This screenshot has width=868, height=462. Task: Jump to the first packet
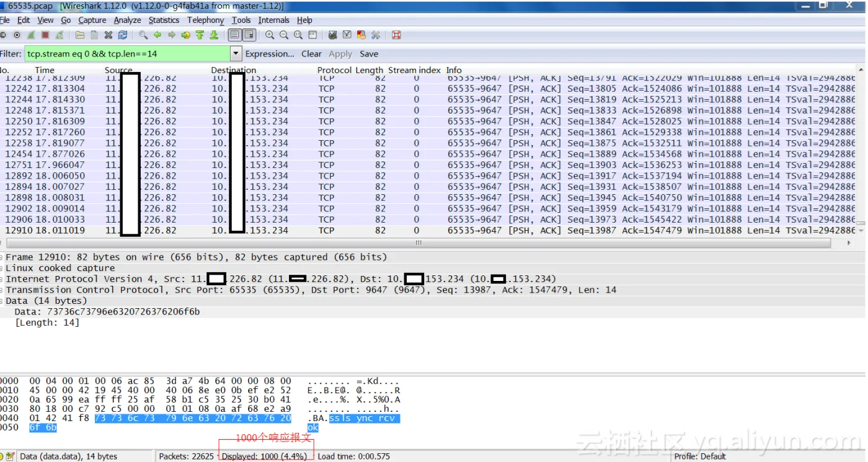pos(200,35)
